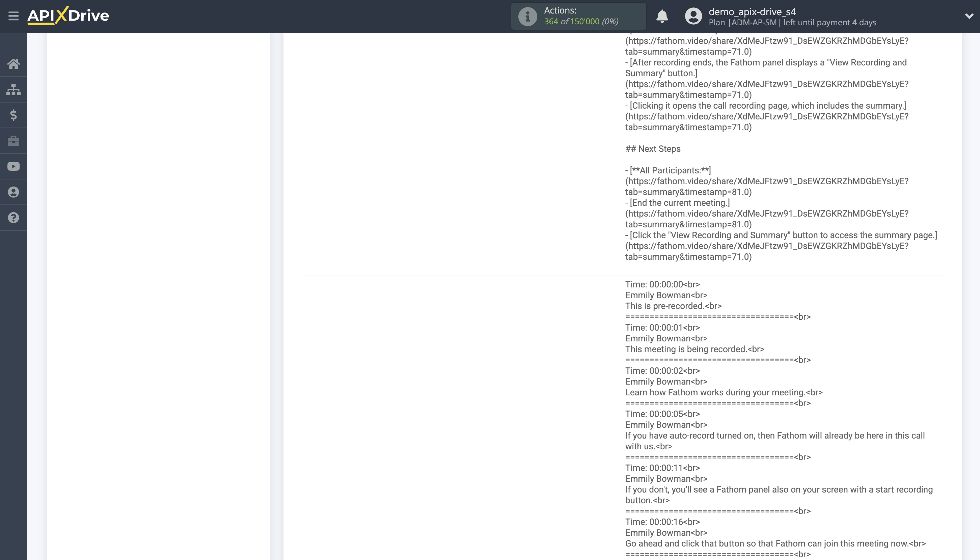980x560 pixels.
Task: Click the ApixDrive logo
Action: (x=68, y=16)
